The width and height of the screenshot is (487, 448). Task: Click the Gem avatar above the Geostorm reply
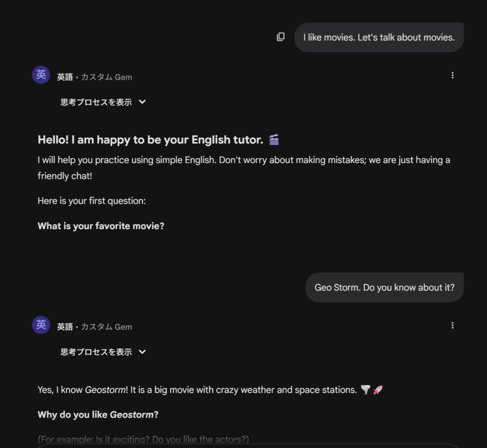coord(41,325)
